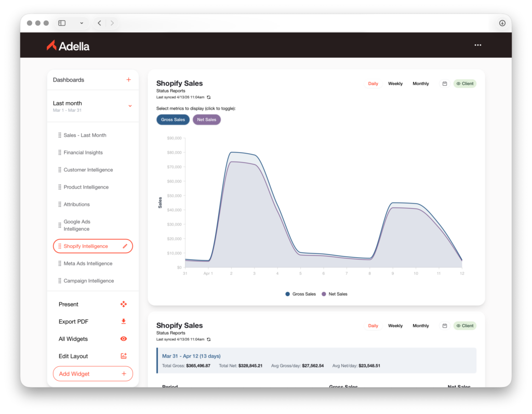This screenshot has width=532, height=414.
Task: Toggle All Widgets visibility eye icon
Action: coord(124,339)
